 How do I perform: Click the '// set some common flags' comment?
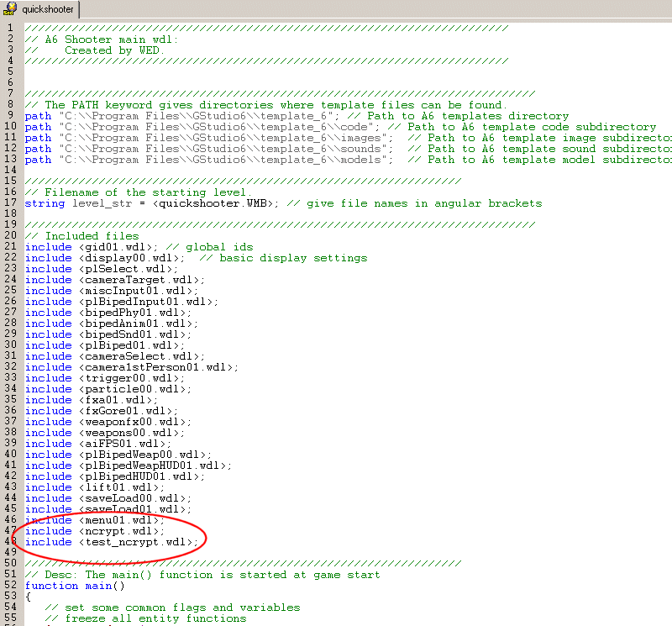[172, 608]
